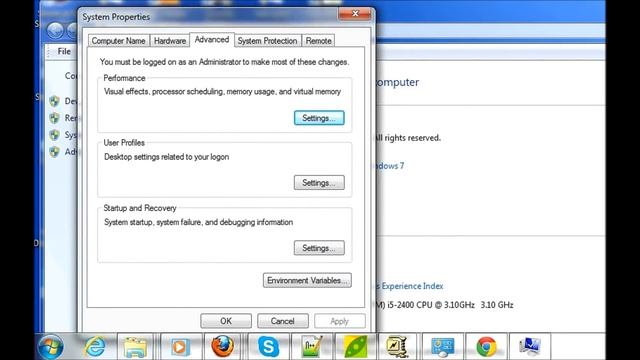Launch Firefox from the taskbar
This screenshot has width=640, height=360.
tap(223, 347)
